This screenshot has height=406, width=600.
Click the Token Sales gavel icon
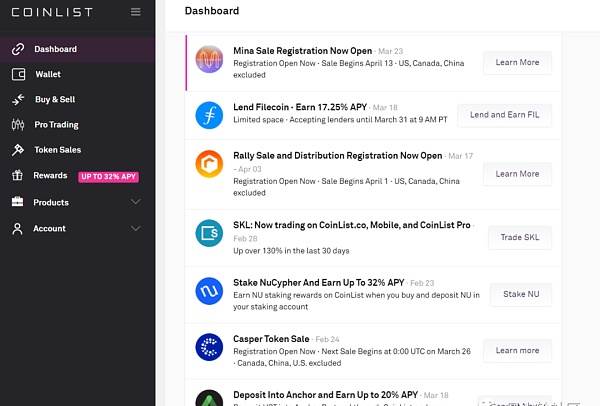coord(18,150)
